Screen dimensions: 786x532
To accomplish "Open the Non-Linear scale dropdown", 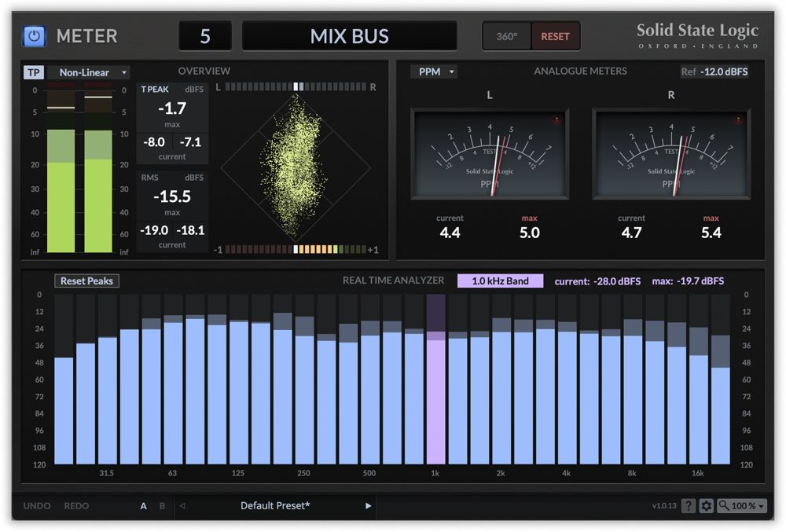I will point(90,72).
